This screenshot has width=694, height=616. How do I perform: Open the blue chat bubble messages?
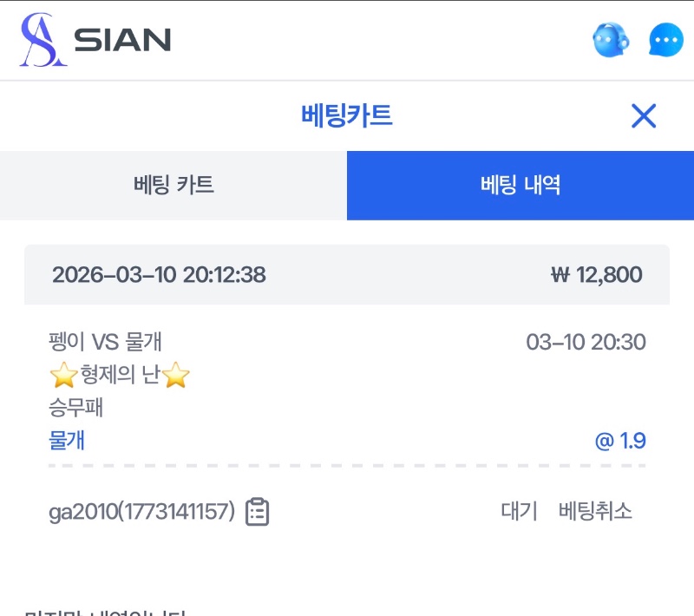point(666,40)
